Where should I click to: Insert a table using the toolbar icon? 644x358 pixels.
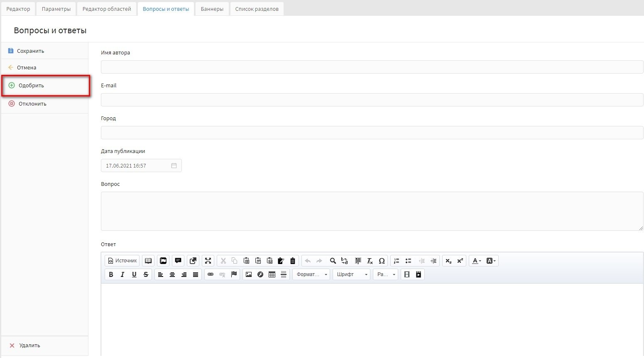(x=272, y=274)
